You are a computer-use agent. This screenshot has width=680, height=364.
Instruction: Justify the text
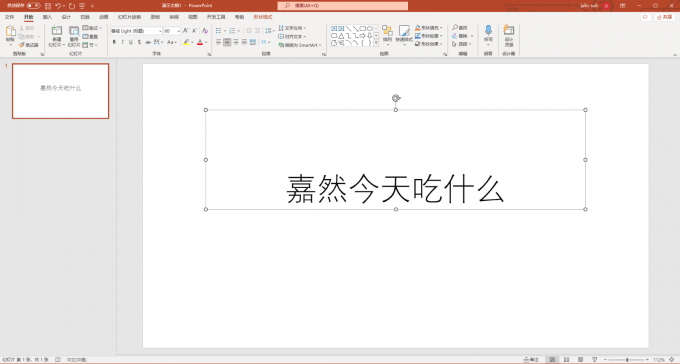244,42
